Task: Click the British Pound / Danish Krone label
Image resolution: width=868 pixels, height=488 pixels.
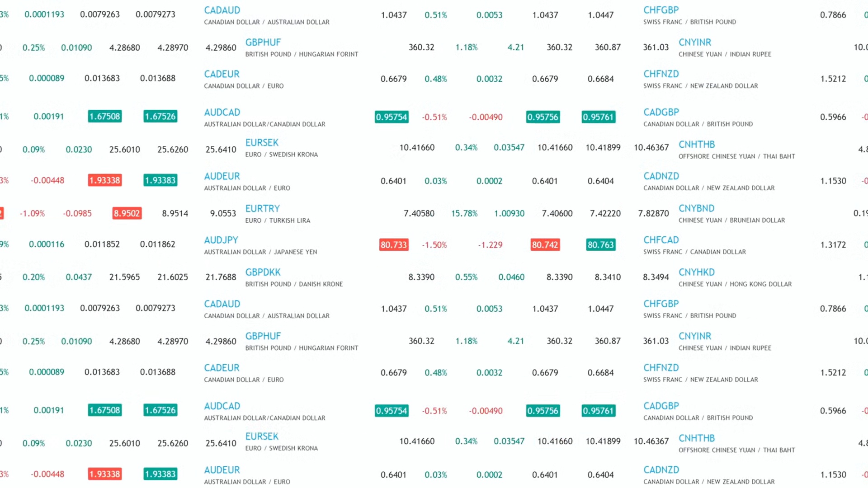Action: (x=294, y=284)
